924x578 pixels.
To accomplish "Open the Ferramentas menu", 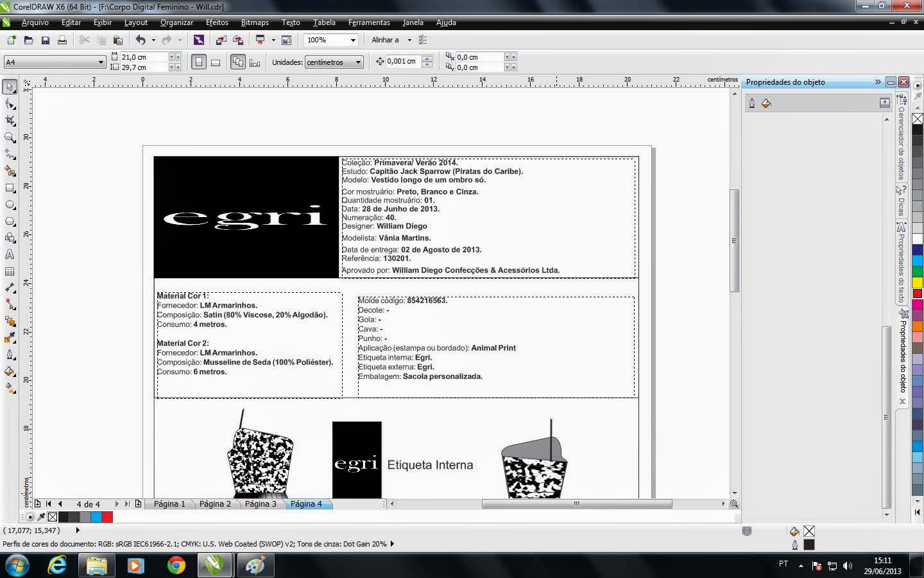I will click(x=369, y=22).
